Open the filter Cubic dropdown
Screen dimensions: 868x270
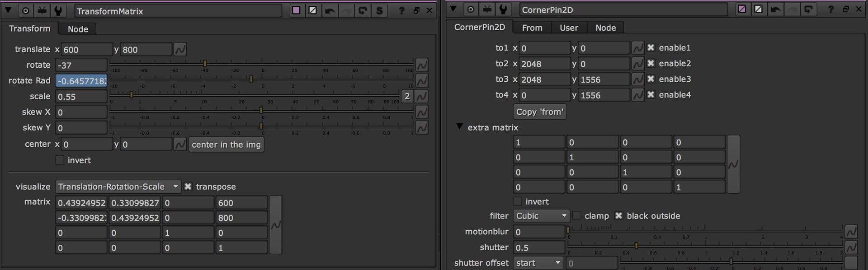tap(541, 216)
